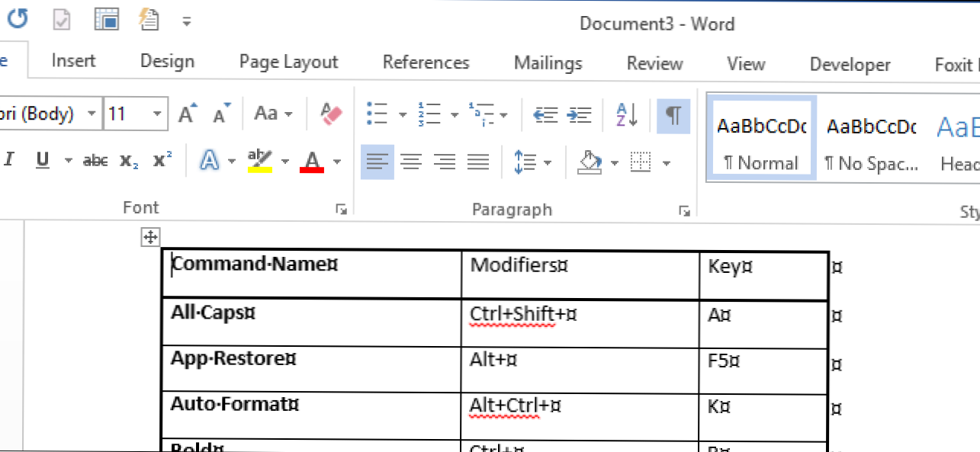
Task: Open the font size dropdown
Action: click(157, 114)
